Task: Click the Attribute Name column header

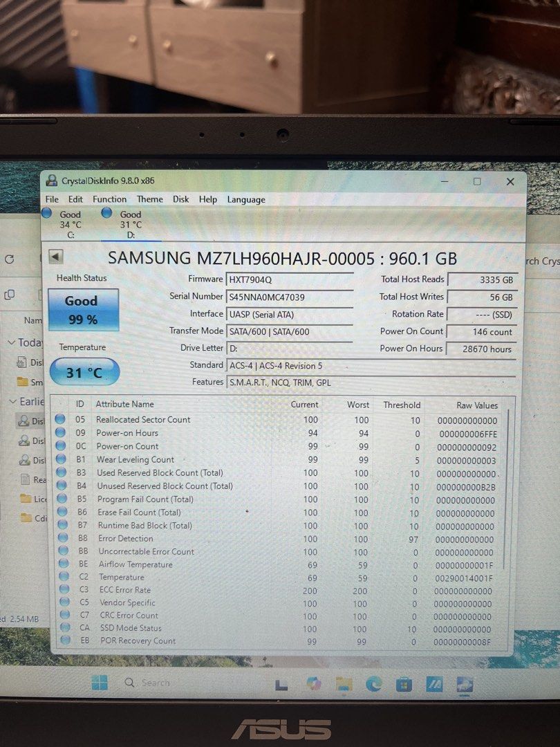Action: coord(124,404)
